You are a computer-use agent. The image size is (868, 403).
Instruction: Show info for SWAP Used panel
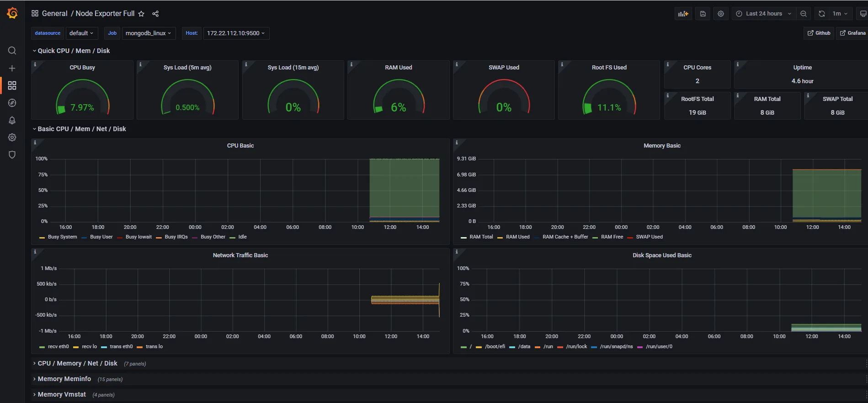point(456,64)
